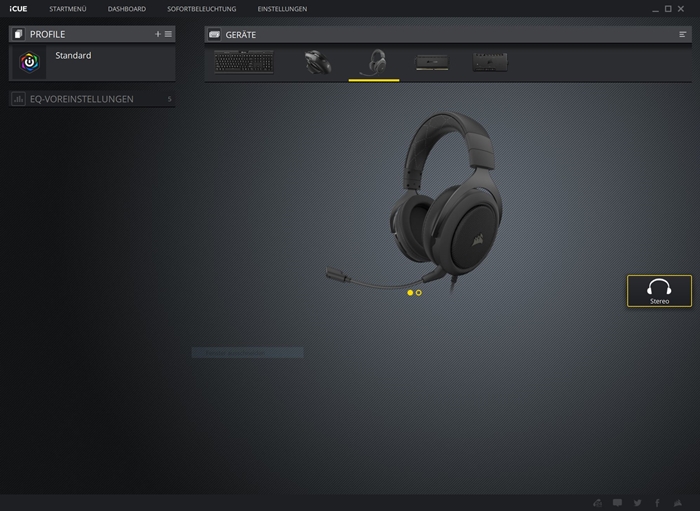Close the iCUE window
700x511 pixels.
681,9
